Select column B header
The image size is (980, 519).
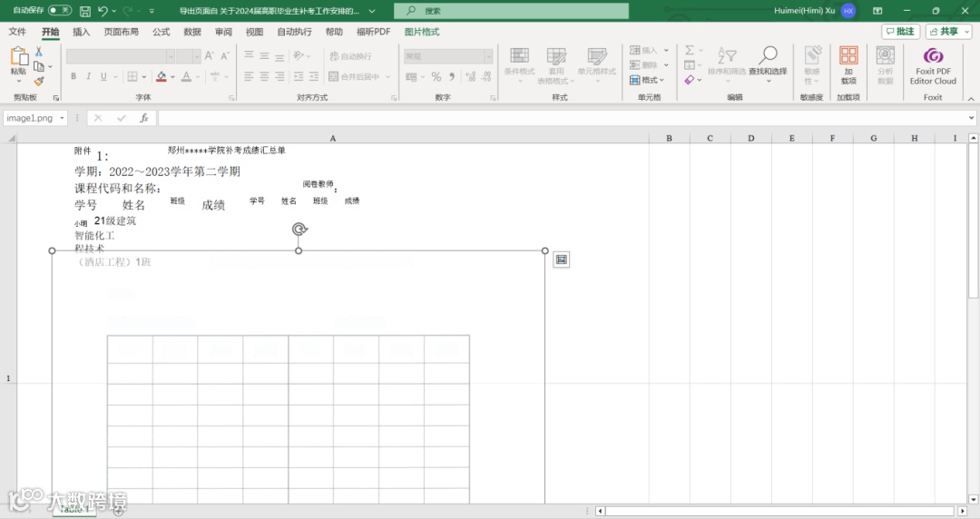[669, 138]
